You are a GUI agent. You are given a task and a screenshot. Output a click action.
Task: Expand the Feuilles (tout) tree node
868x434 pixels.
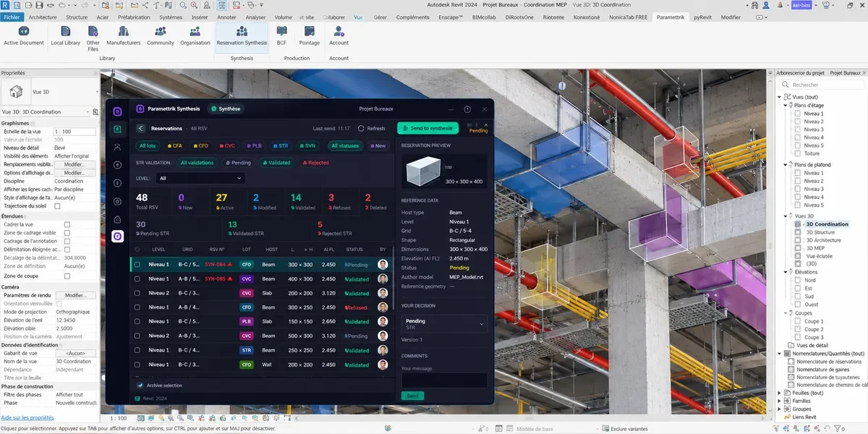[780, 393]
